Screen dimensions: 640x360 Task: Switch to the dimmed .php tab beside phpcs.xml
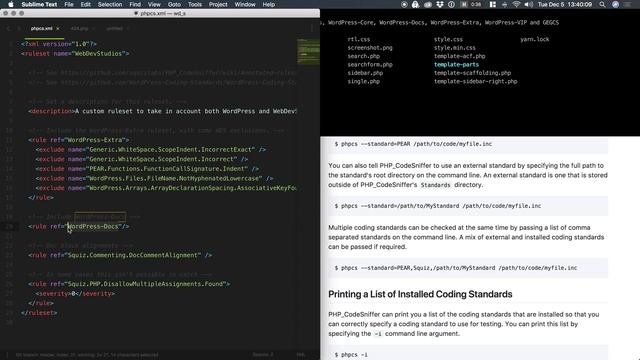tap(79, 29)
